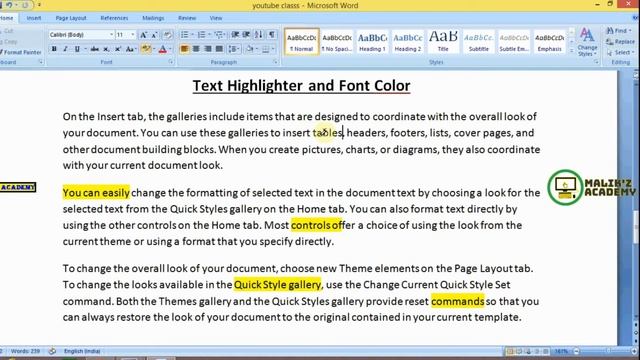Open the View tab
Image resolution: width=640 pixels, height=360 pixels.
(216, 18)
